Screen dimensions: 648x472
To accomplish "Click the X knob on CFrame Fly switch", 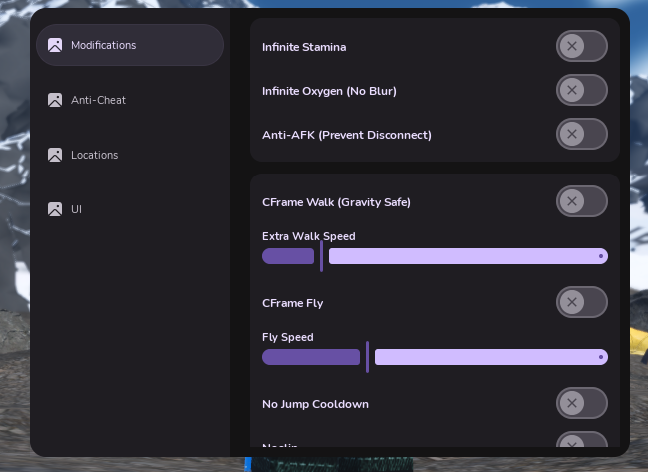I will [572, 302].
